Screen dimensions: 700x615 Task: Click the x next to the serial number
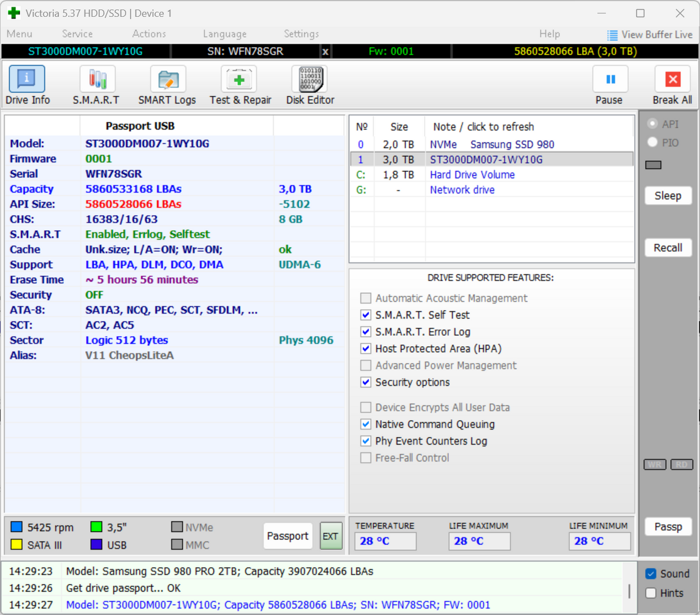(x=325, y=52)
